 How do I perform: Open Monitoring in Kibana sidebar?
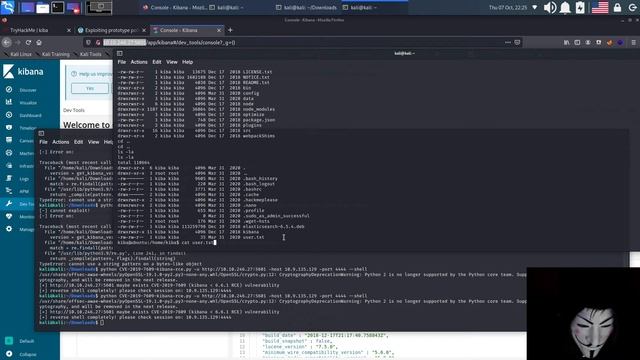(20, 216)
